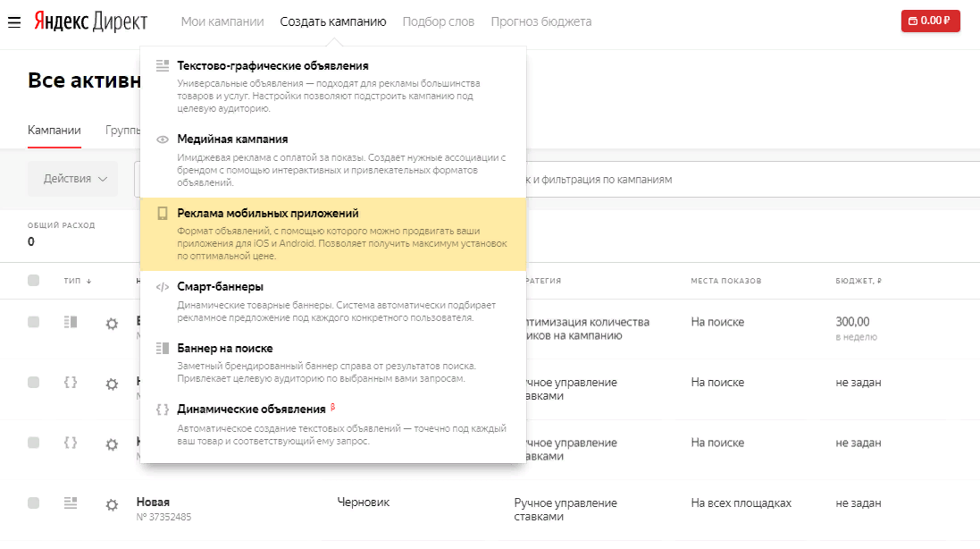
Task: Click the code brackets icon beside Смарт-баннеры
Action: click(163, 287)
